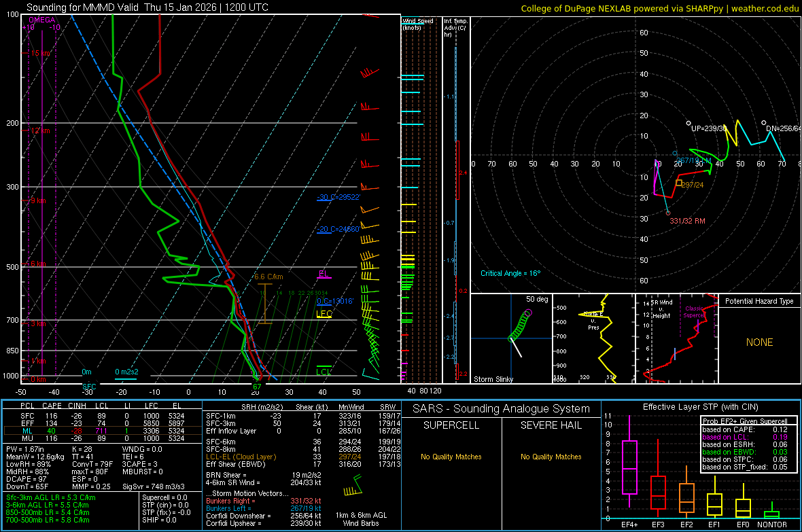Click the BRN Shear = 19 m2/s2 row

point(264,475)
